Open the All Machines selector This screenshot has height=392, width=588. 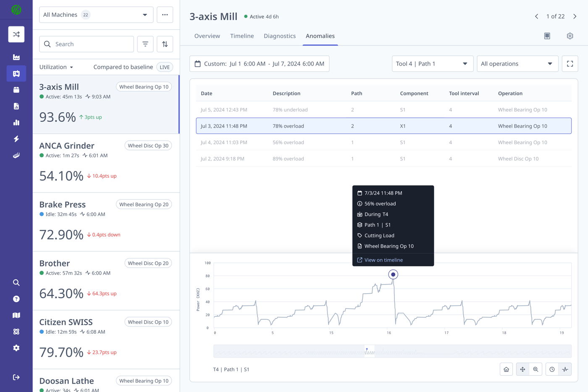96,14
